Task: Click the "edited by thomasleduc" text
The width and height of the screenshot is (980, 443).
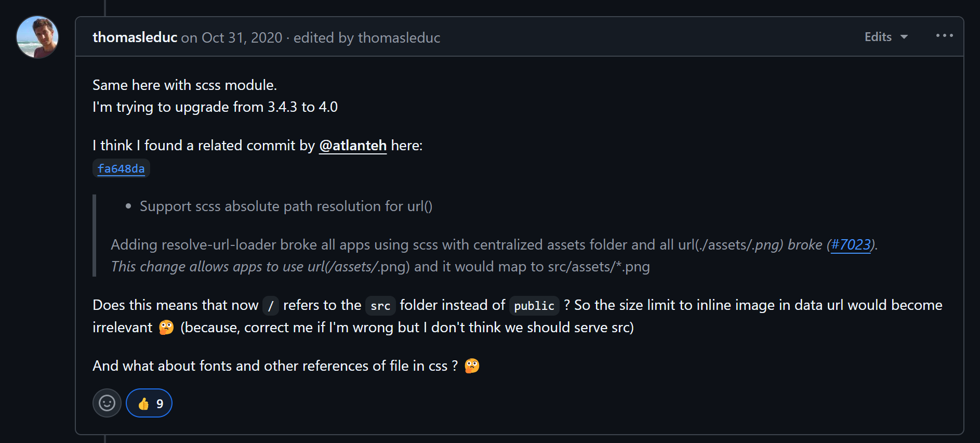Action: 367,37
